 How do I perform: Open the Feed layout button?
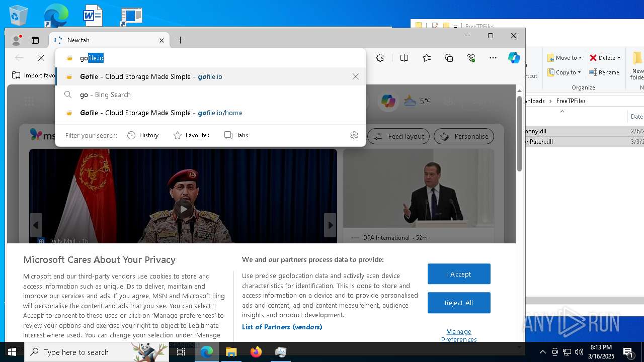(398, 136)
